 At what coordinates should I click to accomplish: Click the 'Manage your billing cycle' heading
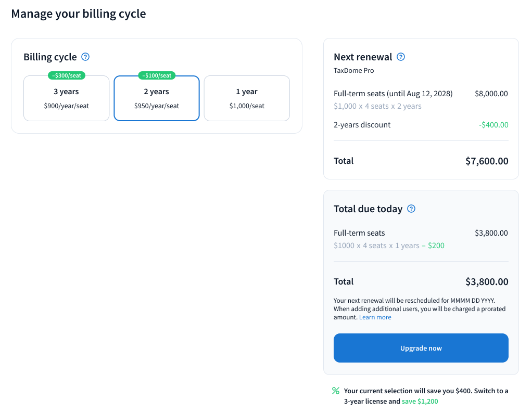pyautogui.click(x=79, y=14)
